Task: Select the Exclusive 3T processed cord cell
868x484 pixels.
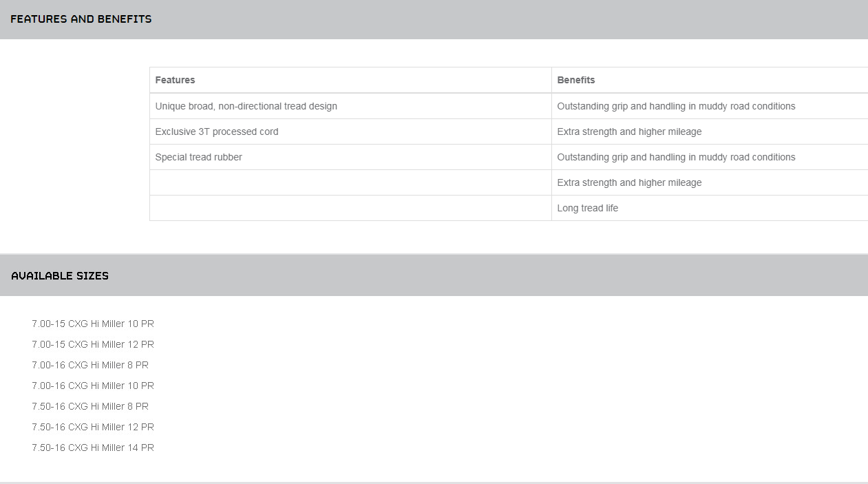Action: pos(217,131)
